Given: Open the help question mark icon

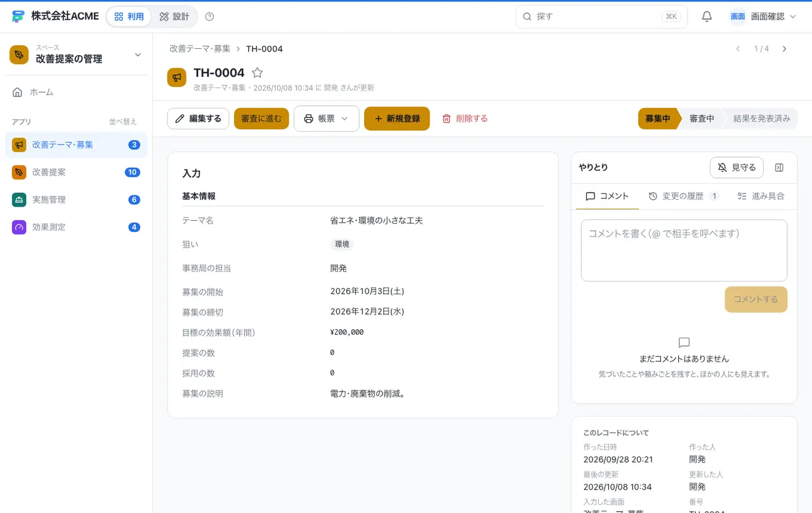Looking at the screenshot, I should 210,16.
